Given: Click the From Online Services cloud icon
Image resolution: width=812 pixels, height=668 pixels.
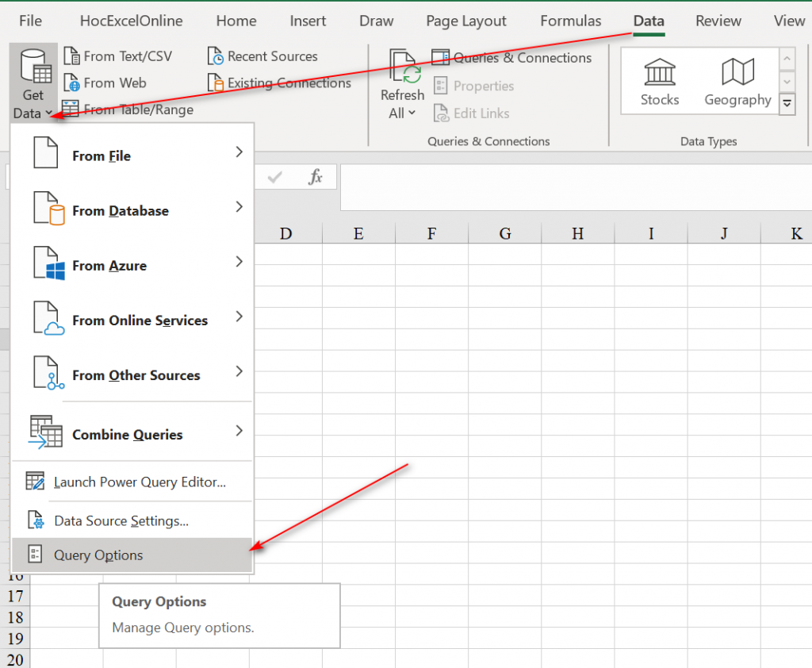Looking at the screenshot, I should pyautogui.click(x=49, y=318).
